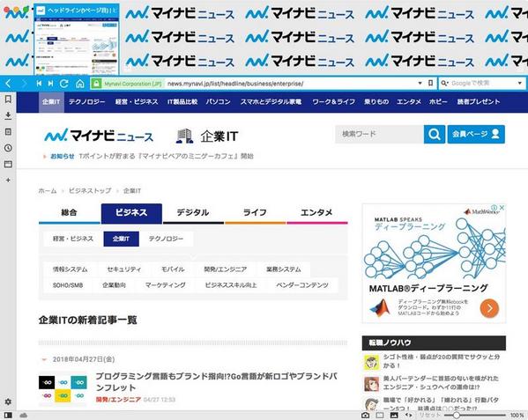Go back using the browser back arrow

click(9, 84)
